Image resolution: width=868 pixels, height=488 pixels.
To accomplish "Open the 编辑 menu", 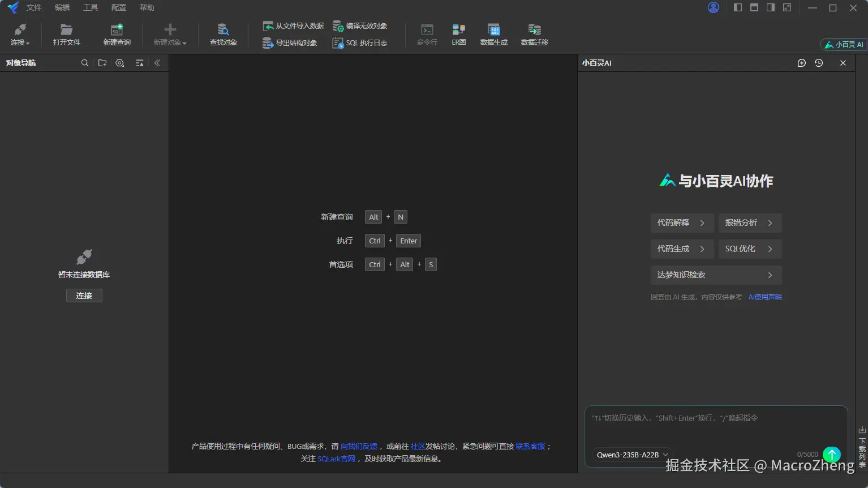I will pyautogui.click(x=62, y=7).
